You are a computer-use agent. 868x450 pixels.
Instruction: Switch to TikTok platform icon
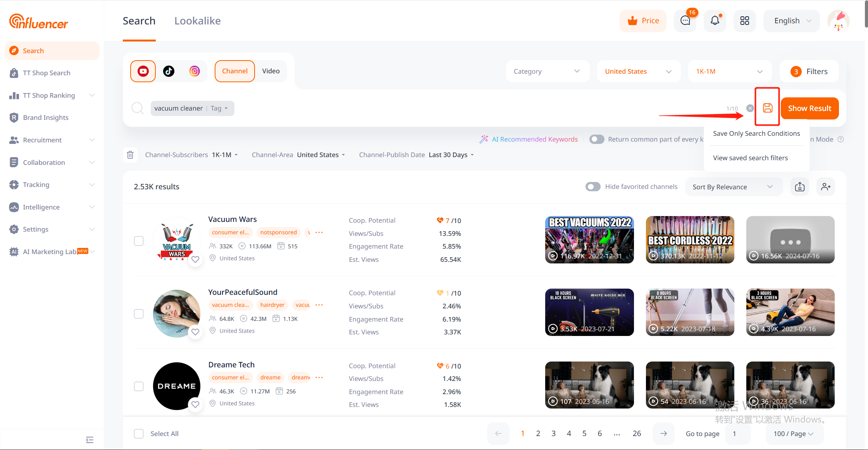[169, 71]
